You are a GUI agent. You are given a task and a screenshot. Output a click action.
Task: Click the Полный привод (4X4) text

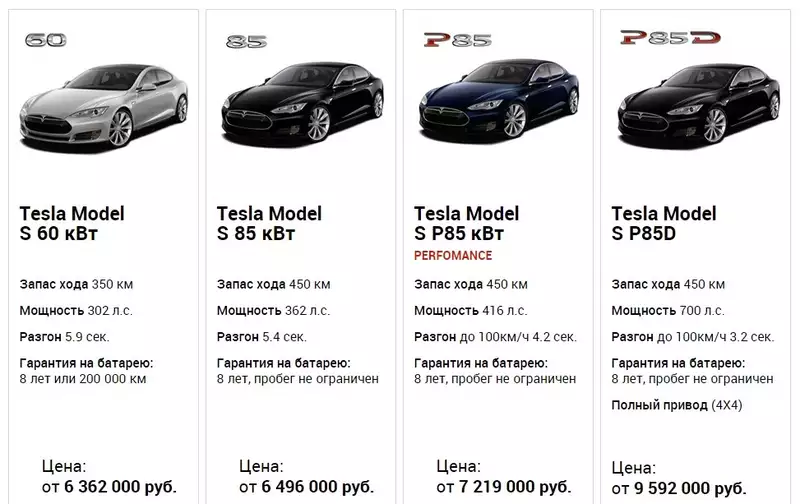(677, 406)
